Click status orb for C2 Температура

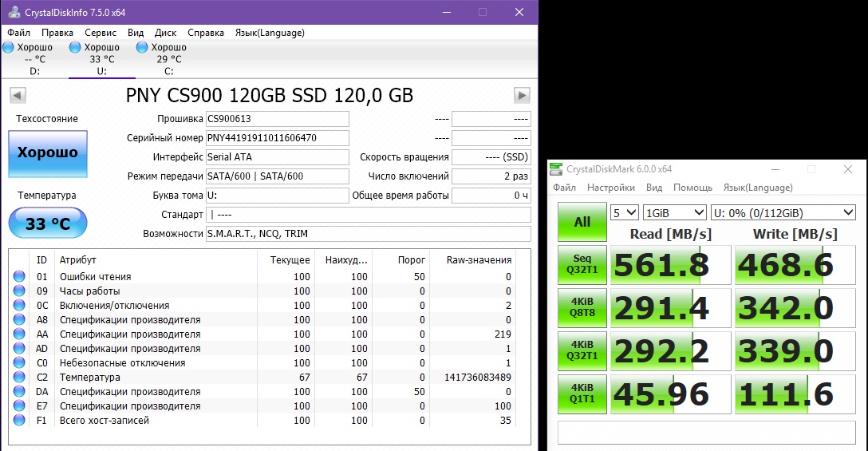19,377
